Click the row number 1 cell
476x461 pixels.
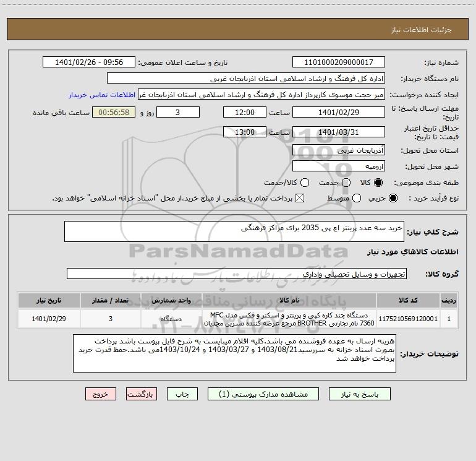point(449,319)
